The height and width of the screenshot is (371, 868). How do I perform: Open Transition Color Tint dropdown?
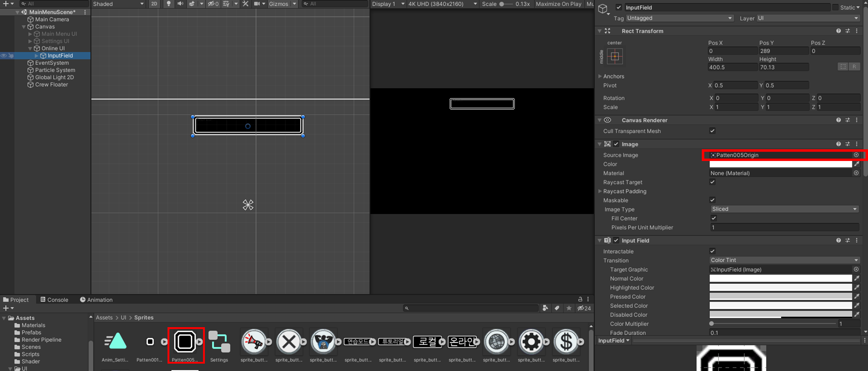(784, 260)
